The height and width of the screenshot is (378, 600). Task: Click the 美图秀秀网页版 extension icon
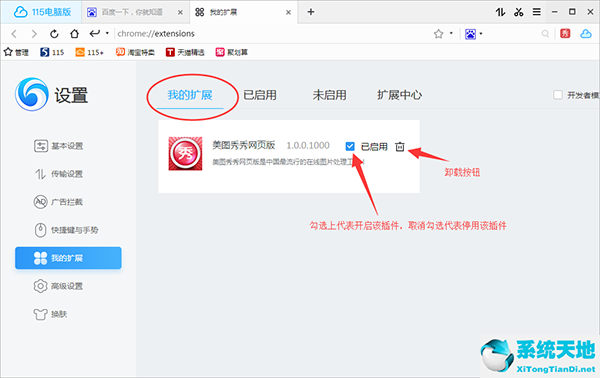point(186,153)
